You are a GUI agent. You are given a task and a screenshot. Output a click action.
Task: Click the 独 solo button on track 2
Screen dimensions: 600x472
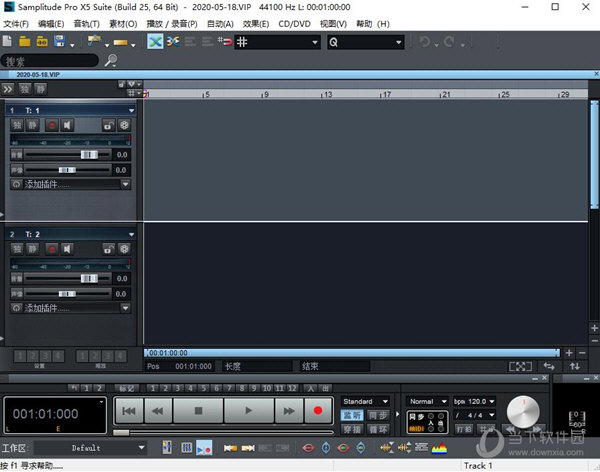pyautogui.click(x=16, y=249)
